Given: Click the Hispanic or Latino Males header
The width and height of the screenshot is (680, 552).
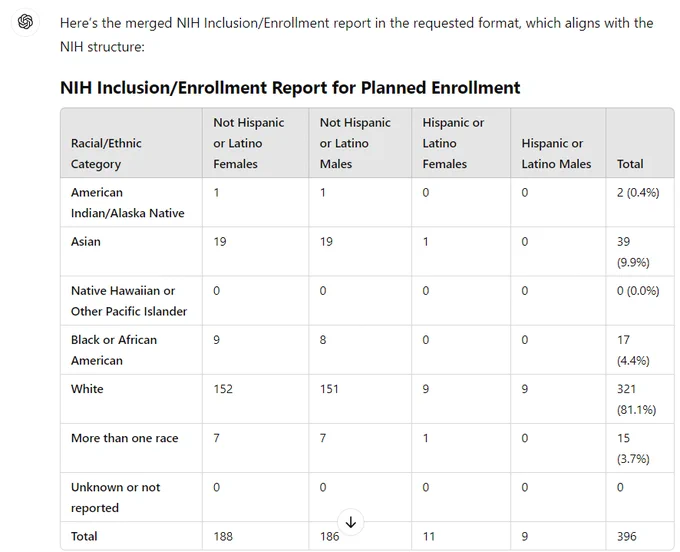Looking at the screenshot, I should (x=556, y=154).
